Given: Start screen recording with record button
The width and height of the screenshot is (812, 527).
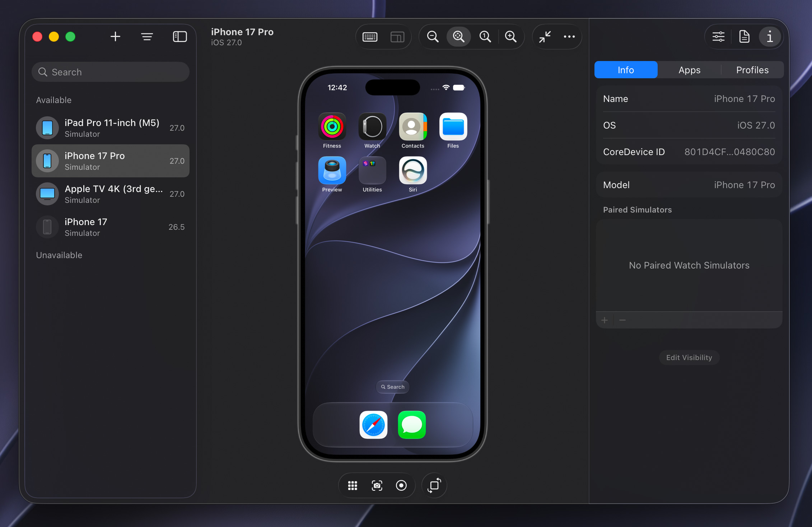Looking at the screenshot, I should pyautogui.click(x=401, y=486).
